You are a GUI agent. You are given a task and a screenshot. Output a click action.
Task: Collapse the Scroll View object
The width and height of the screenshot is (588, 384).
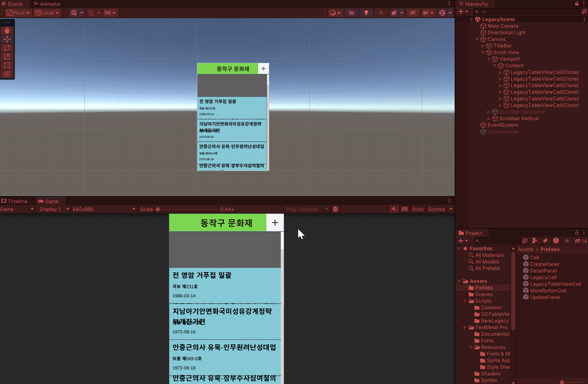click(483, 53)
